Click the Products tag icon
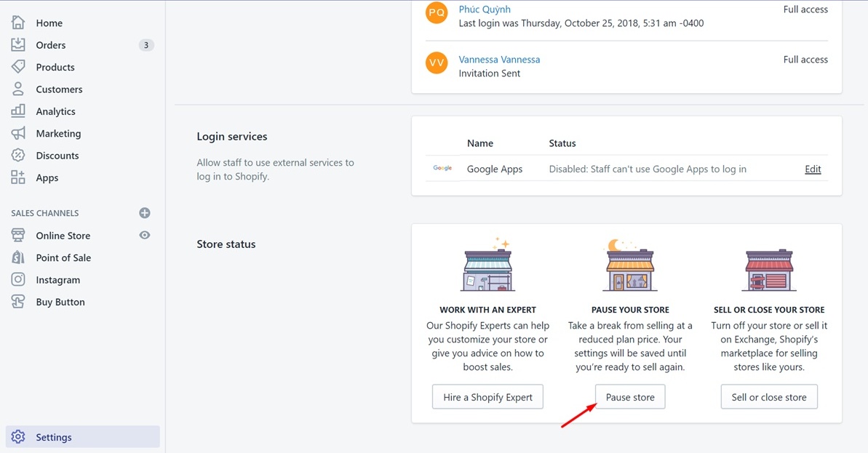 pos(18,67)
